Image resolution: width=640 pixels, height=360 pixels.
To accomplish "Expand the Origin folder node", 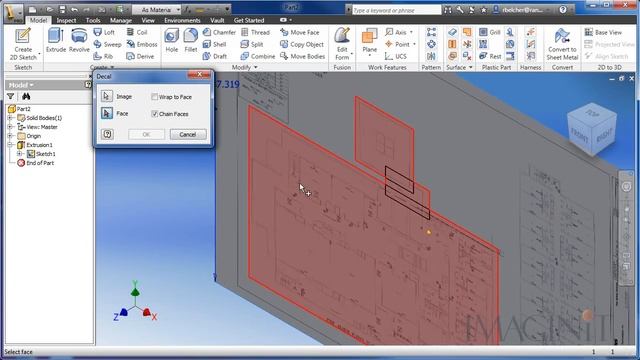I will click(x=10, y=136).
